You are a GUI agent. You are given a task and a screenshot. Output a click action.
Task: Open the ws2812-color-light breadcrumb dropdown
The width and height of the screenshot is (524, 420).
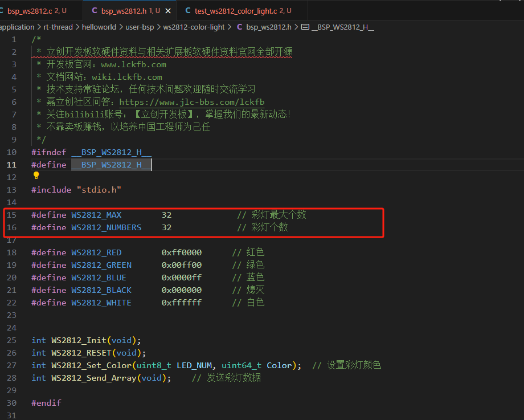click(194, 27)
